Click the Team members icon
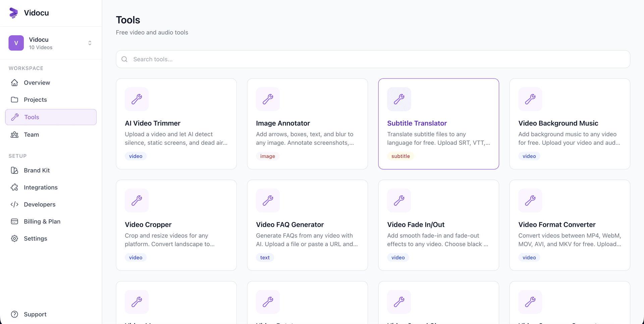This screenshot has width=644, height=324. pyautogui.click(x=15, y=134)
